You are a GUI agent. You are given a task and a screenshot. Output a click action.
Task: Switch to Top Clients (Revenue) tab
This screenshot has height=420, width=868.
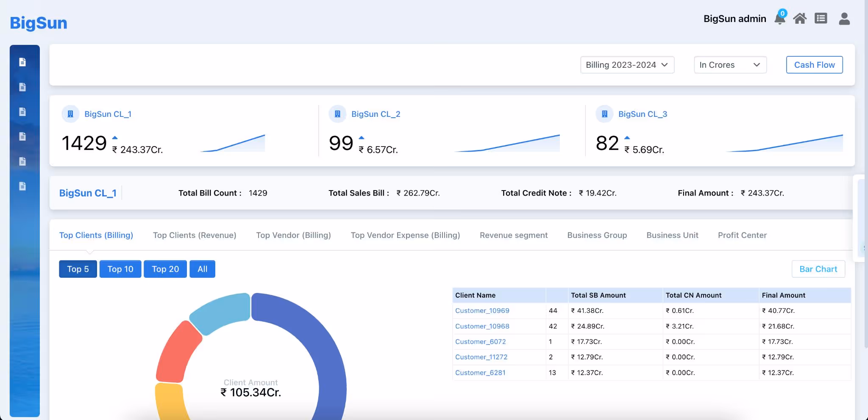coord(195,235)
